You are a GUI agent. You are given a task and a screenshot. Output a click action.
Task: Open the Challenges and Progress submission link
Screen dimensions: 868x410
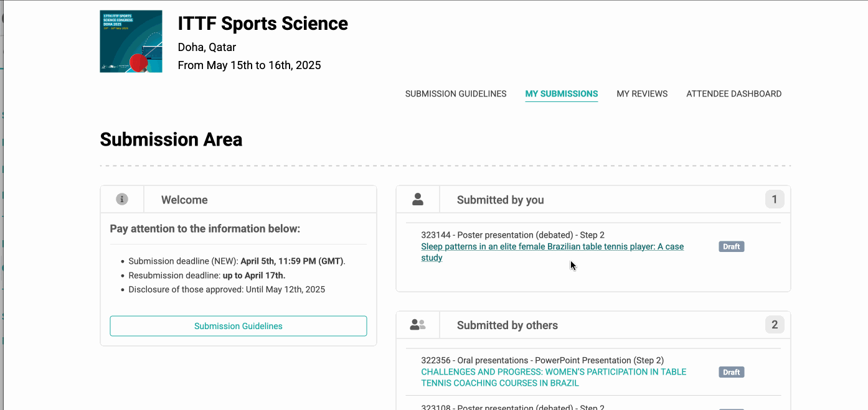554,378
